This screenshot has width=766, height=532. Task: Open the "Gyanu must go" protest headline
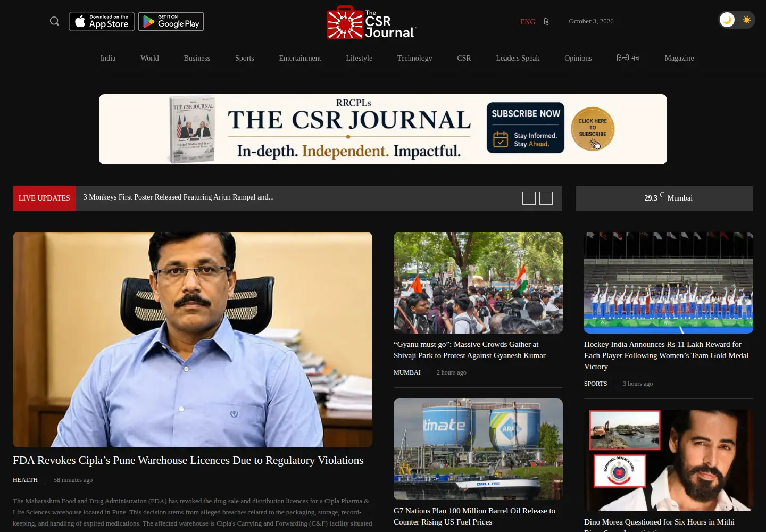click(x=470, y=350)
